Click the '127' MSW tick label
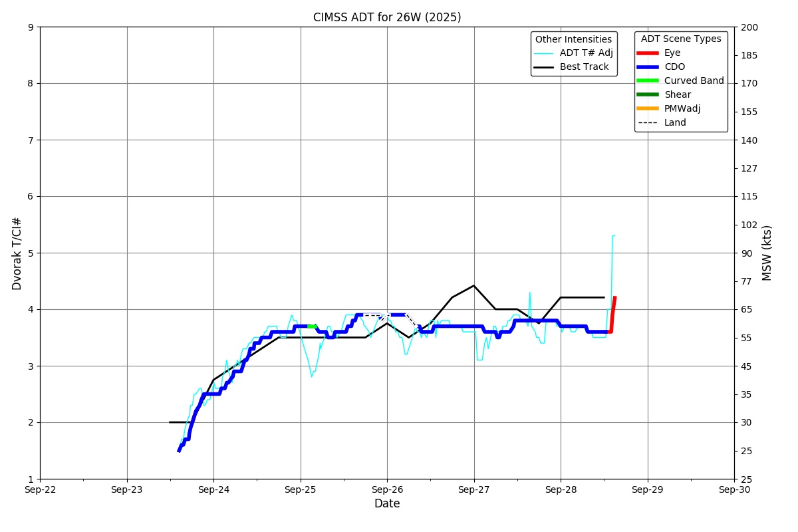Image resolution: width=798 pixels, height=532 pixels. click(749, 168)
